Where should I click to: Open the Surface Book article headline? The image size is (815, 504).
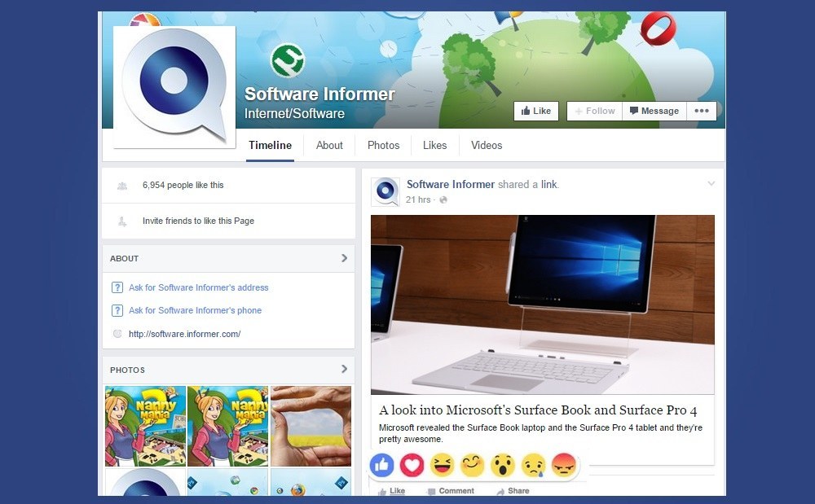click(x=538, y=410)
